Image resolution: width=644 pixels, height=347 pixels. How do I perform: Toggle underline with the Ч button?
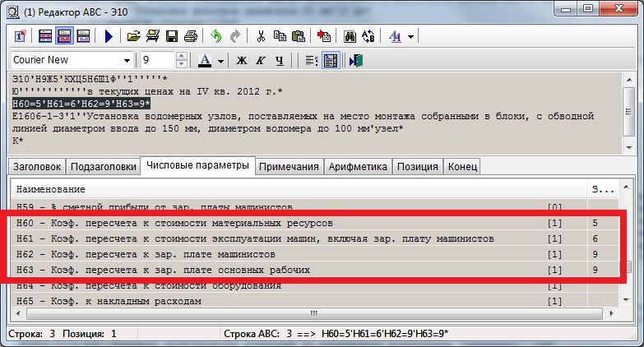[280, 61]
